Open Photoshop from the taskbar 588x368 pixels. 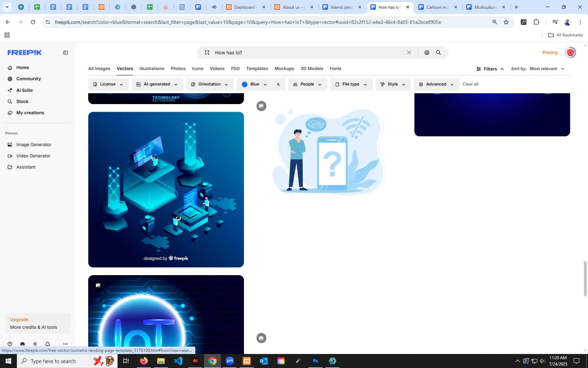click(x=315, y=361)
